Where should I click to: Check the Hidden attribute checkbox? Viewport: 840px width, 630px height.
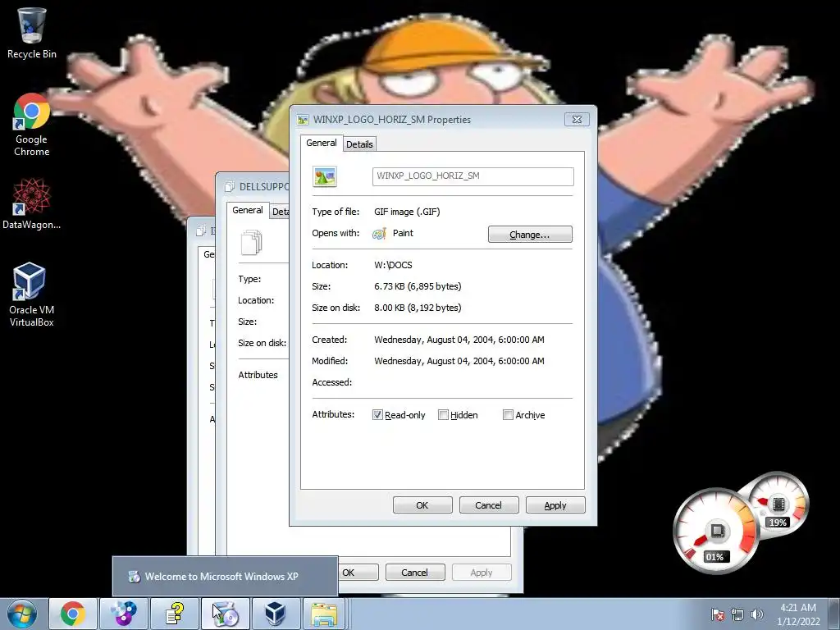pos(443,415)
